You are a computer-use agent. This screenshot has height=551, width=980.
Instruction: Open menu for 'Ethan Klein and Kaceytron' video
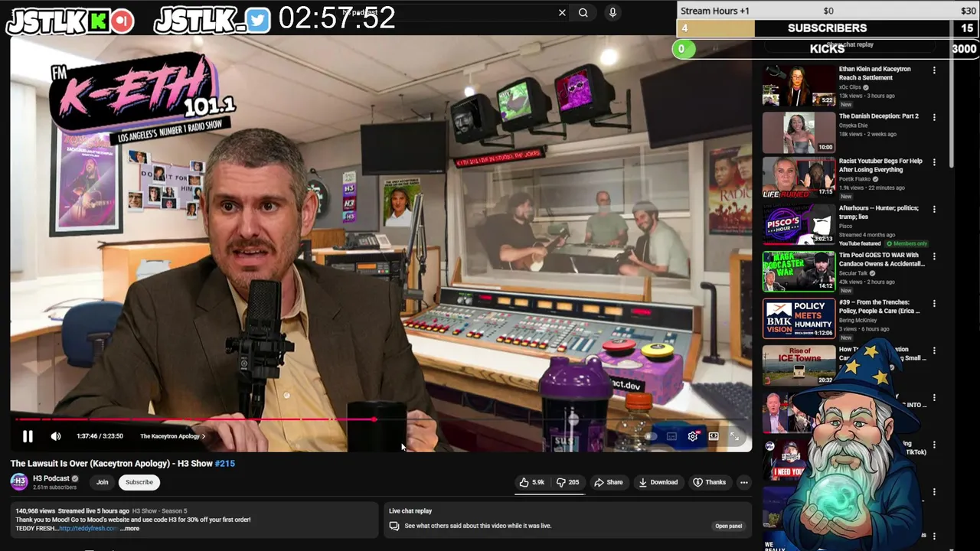point(934,70)
